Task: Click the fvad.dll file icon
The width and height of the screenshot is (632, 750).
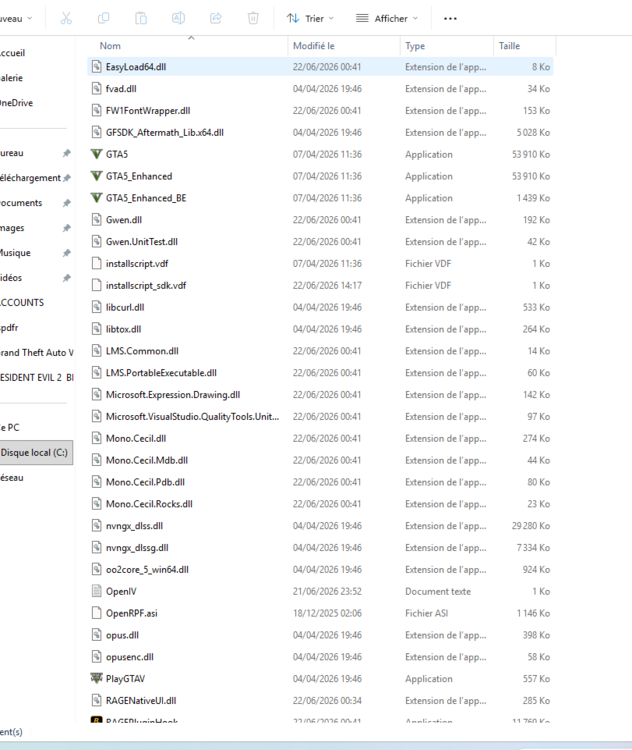Action: (96, 88)
